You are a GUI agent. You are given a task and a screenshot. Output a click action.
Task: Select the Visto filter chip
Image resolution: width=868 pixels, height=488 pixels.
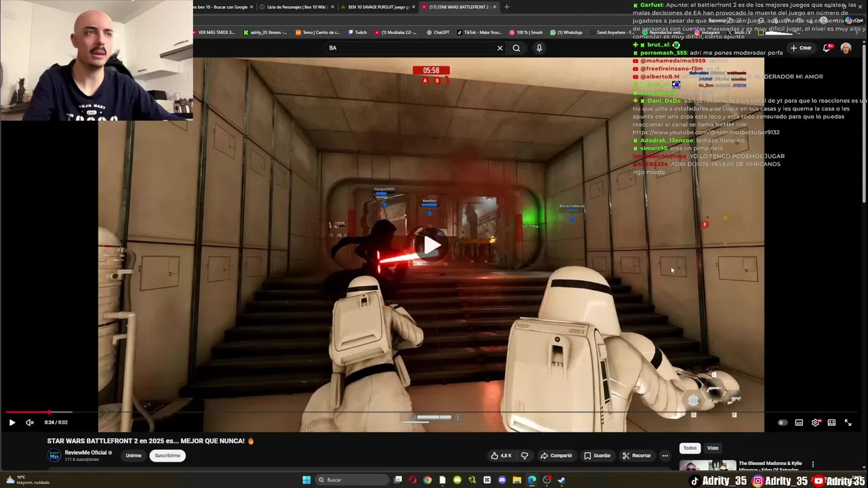[713, 448]
